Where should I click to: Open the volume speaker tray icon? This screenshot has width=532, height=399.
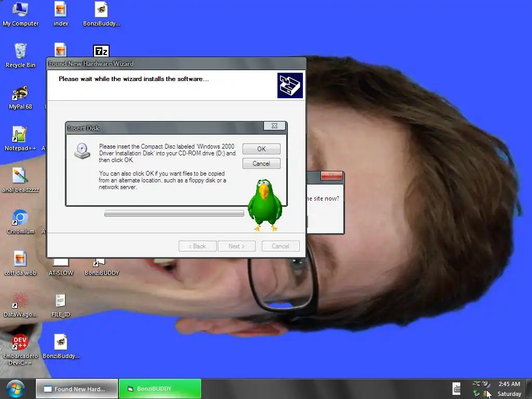point(486,384)
